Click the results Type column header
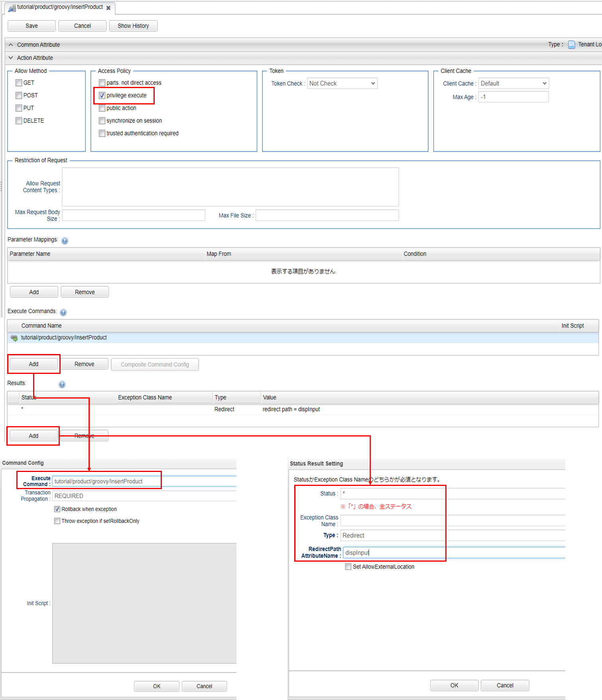 coord(237,397)
